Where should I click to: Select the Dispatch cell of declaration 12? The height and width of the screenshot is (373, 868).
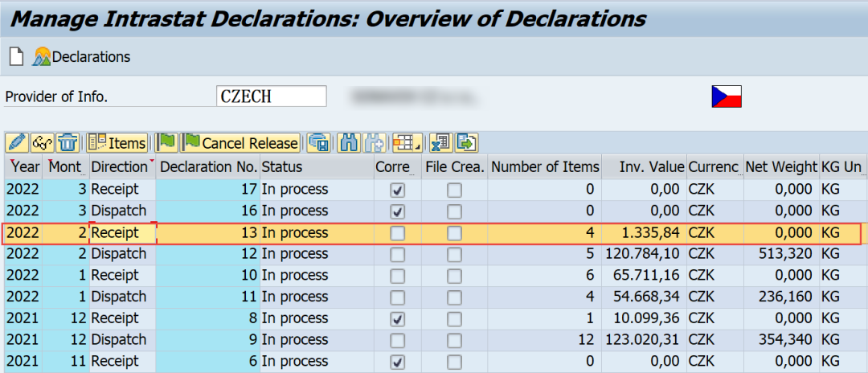pyautogui.click(x=122, y=255)
